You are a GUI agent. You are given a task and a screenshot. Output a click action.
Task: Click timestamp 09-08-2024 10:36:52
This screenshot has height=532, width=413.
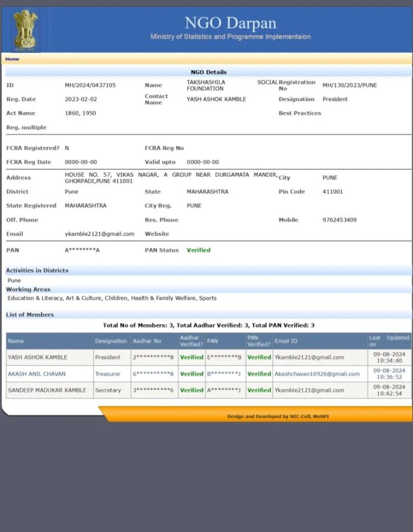(x=389, y=374)
